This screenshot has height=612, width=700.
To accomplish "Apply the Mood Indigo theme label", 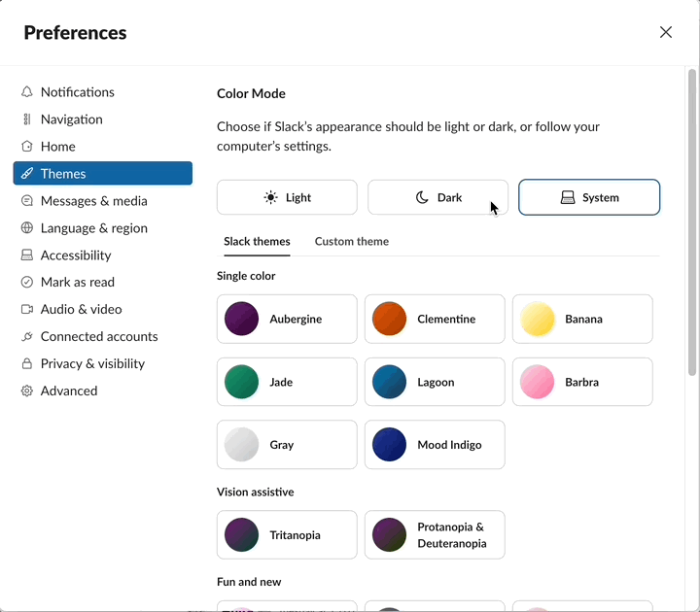I will (449, 445).
